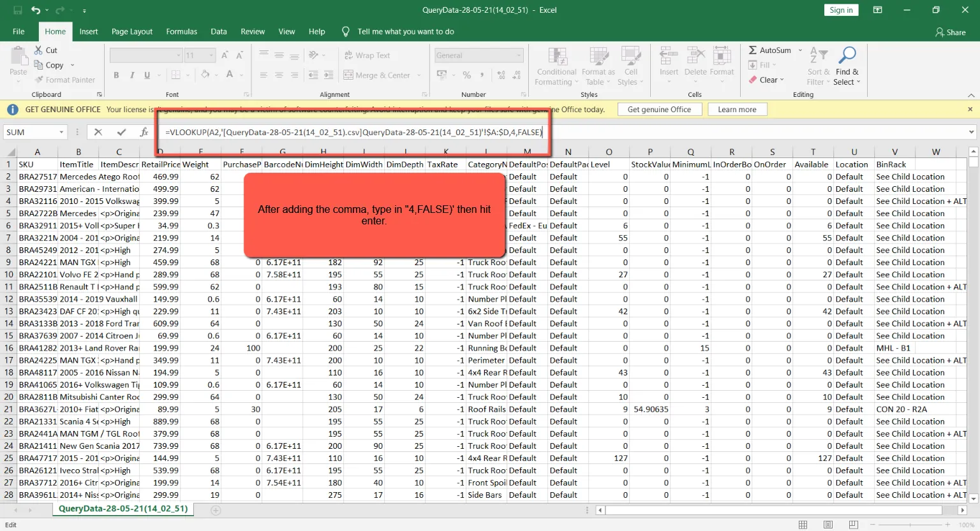
Task: Click Increase Indent icon
Action: click(328, 75)
